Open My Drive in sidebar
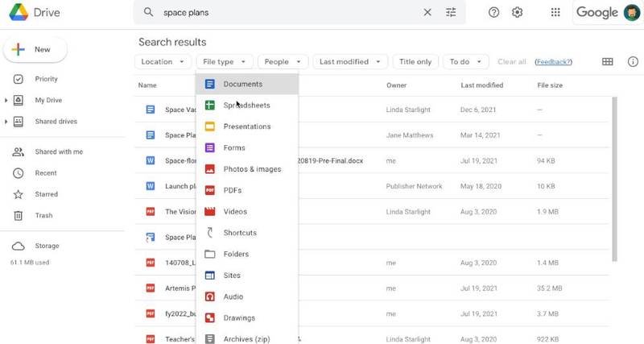The image size is (644, 344). coord(48,100)
